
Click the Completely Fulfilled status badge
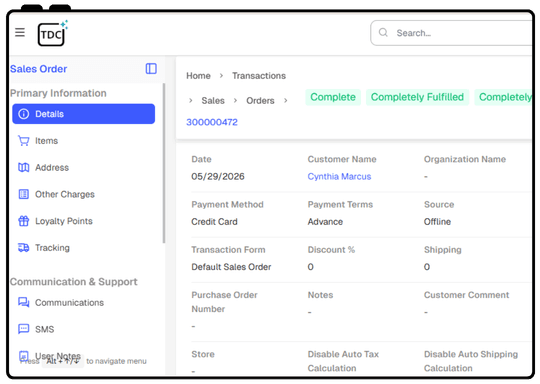[x=417, y=97]
